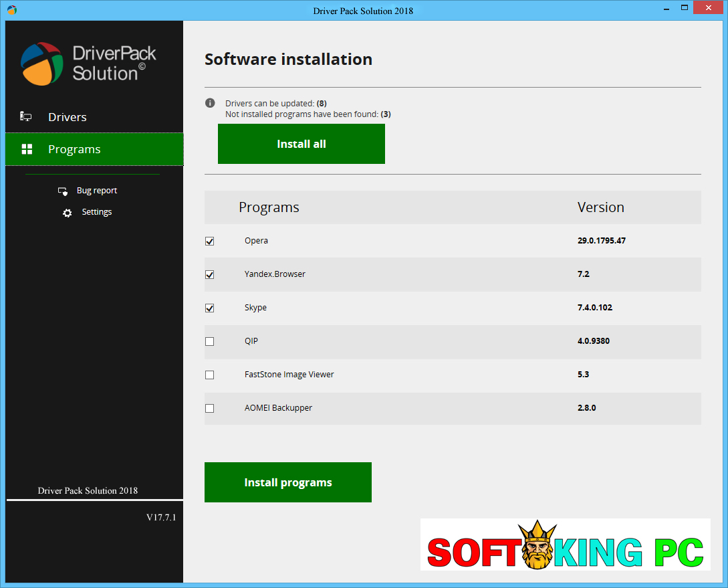728x588 pixels.
Task: Click the 'Drivers can be updated: (8)' text
Action: click(x=276, y=103)
